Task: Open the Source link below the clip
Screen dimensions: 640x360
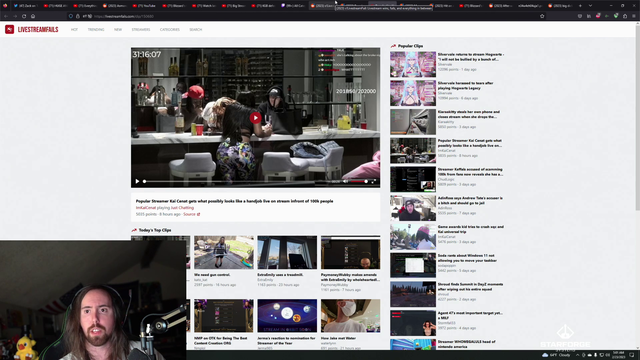Action: point(189,214)
